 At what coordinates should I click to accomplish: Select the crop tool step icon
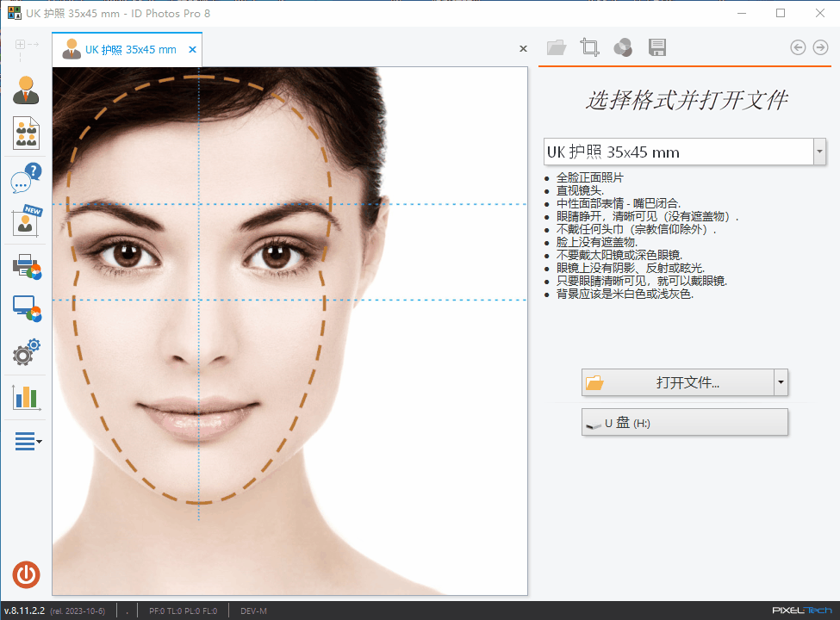tap(589, 47)
